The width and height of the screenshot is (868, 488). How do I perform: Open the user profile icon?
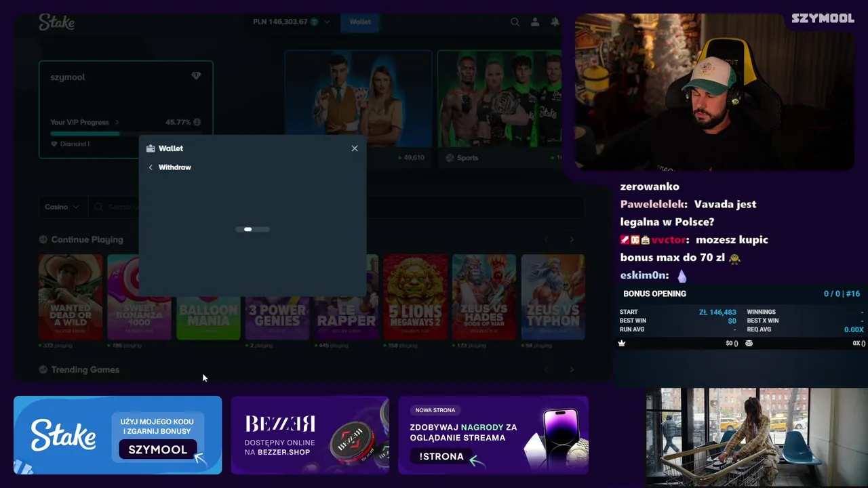(x=535, y=22)
